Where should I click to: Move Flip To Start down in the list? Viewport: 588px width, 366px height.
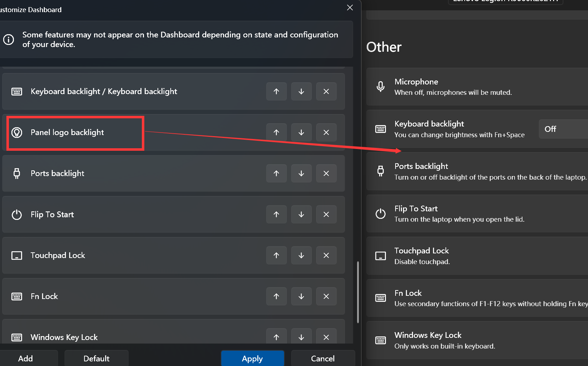[301, 214]
